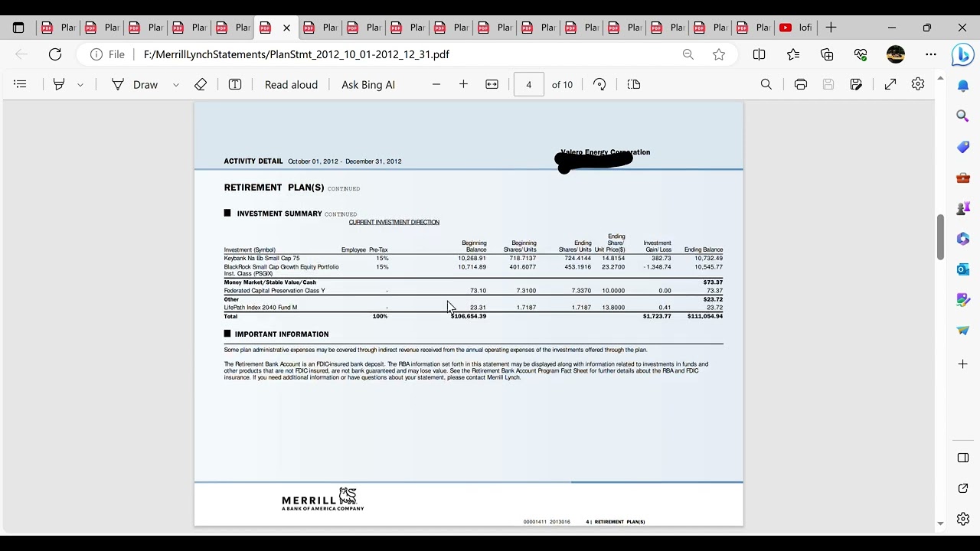Open PDF toolbar settings gear
Screen dimensions: 980x551
pyautogui.click(x=918, y=84)
